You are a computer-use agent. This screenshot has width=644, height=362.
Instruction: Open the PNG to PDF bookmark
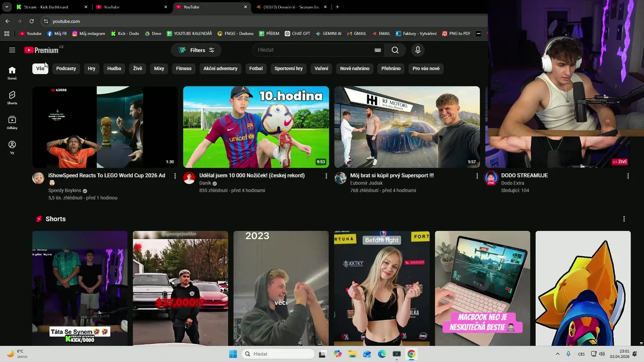click(x=456, y=34)
